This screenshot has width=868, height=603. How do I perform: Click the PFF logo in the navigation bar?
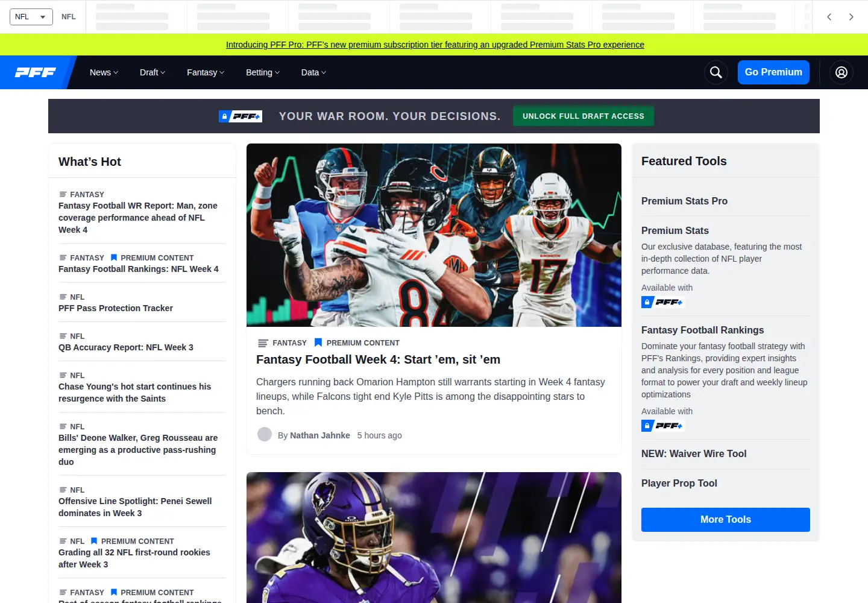click(36, 72)
